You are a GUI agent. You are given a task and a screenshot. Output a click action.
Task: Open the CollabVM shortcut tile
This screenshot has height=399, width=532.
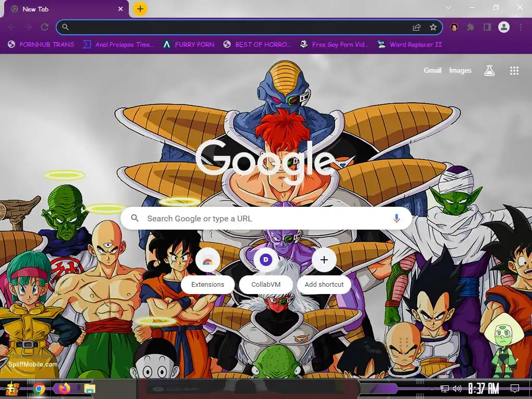(x=266, y=271)
